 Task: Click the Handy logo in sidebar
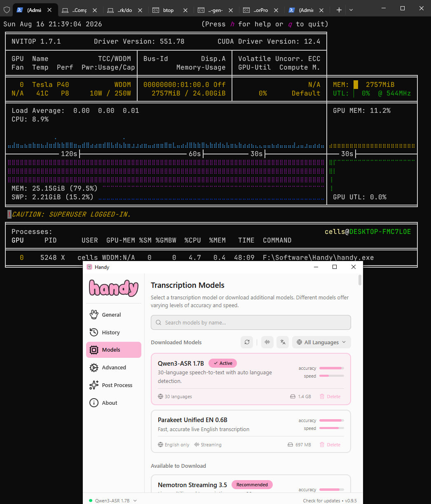pyautogui.click(x=114, y=288)
